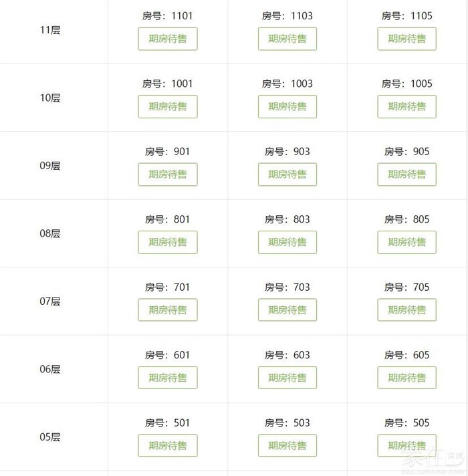Choose 期房待售 button under room 1003
The width and height of the screenshot is (468, 476).
(287, 106)
